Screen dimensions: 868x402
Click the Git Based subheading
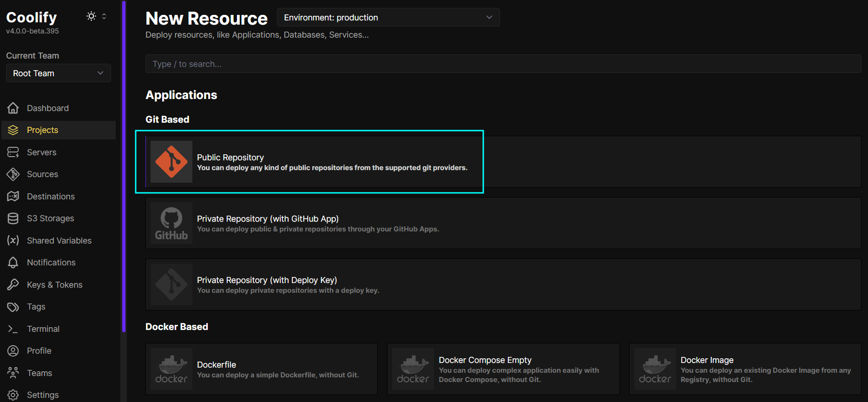pyautogui.click(x=167, y=119)
